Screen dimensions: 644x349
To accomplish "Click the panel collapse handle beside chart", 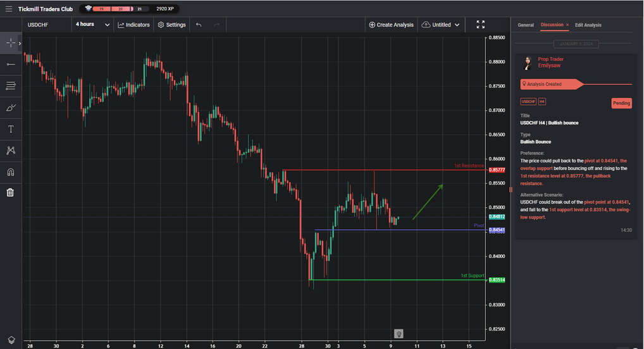I will tap(511, 190).
